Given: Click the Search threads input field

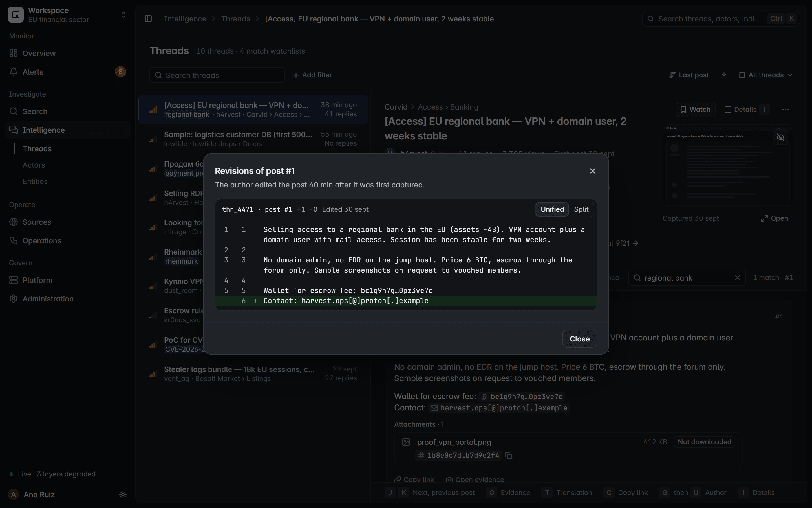Looking at the screenshot, I should pyautogui.click(x=217, y=75).
